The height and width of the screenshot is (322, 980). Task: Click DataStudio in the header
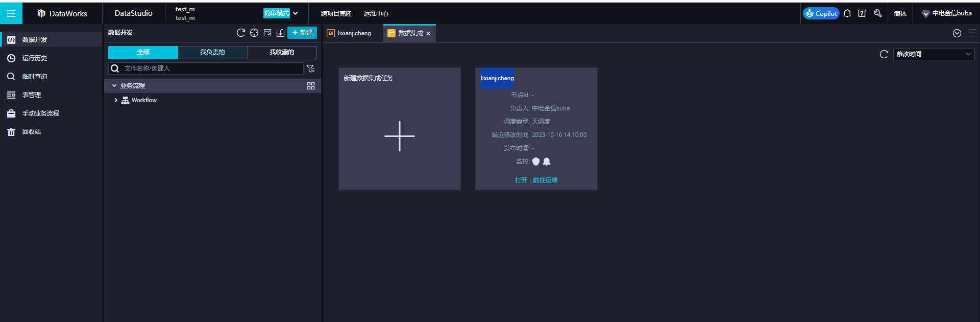click(134, 13)
